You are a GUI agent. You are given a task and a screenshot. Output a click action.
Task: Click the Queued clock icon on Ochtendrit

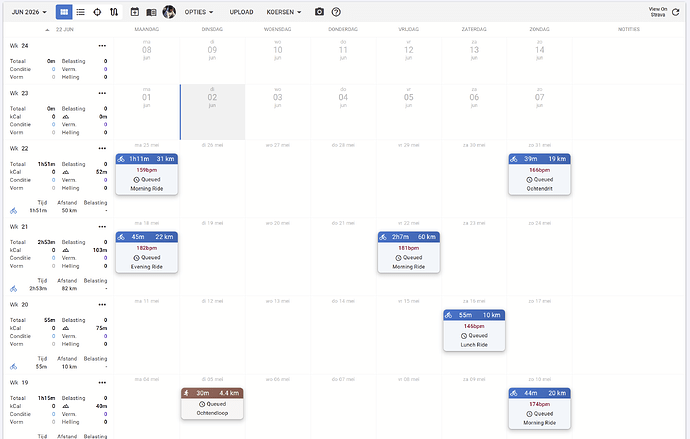pyautogui.click(x=529, y=179)
